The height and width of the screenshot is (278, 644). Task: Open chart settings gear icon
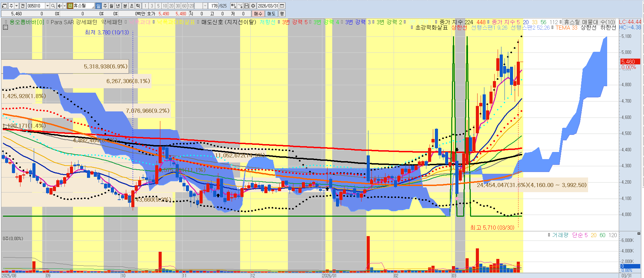pos(253,6)
